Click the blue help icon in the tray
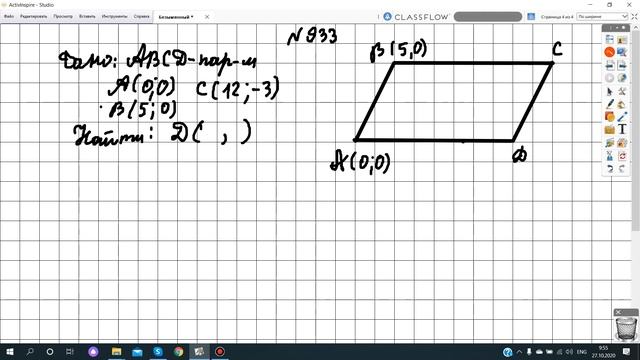 click(507, 352)
